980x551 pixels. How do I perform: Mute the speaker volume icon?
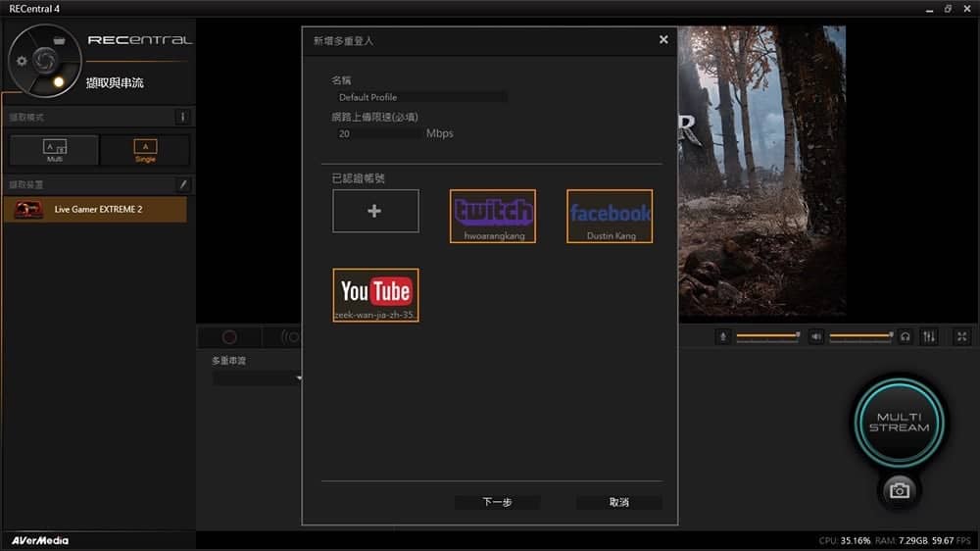click(x=816, y=337)
